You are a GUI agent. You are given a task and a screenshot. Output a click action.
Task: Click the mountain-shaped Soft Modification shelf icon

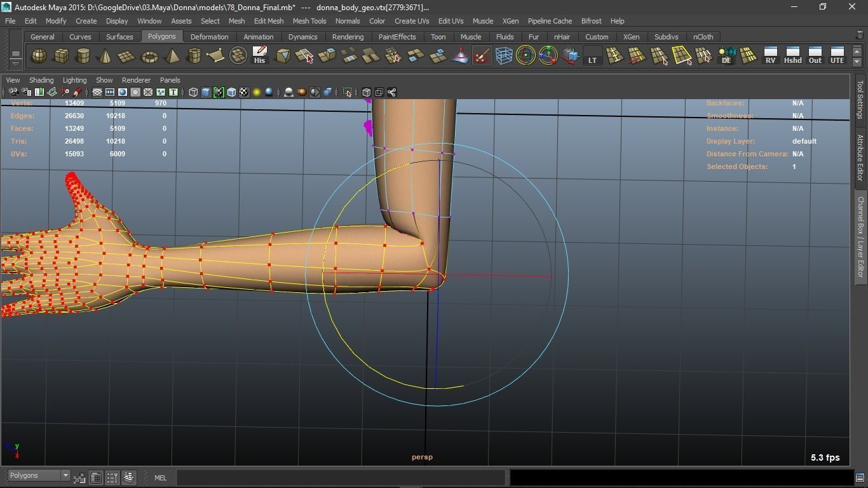pos(459,56)
